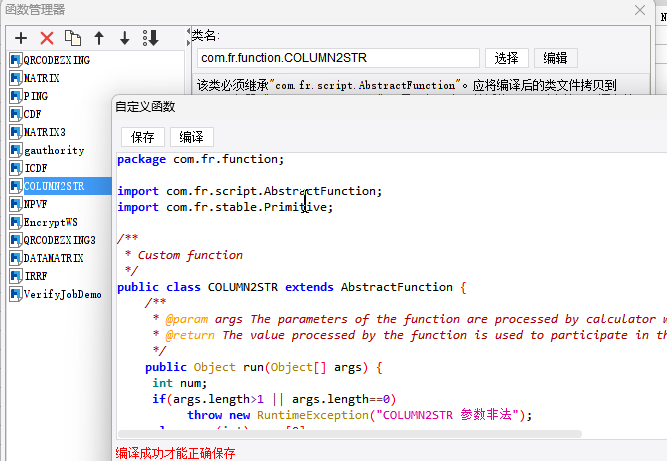Select IRRF function entry
The image size is (667, 461).
click(36, 276)
